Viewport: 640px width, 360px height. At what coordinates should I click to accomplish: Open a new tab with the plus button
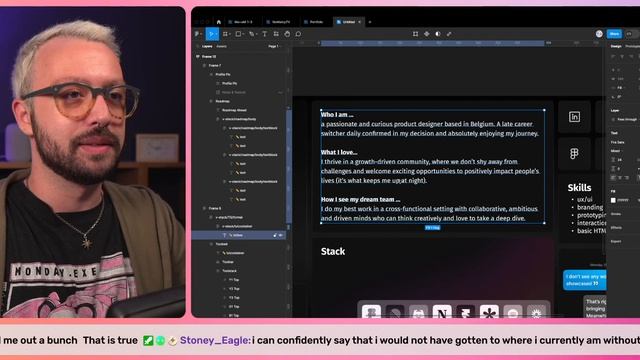tap(370, 22)
